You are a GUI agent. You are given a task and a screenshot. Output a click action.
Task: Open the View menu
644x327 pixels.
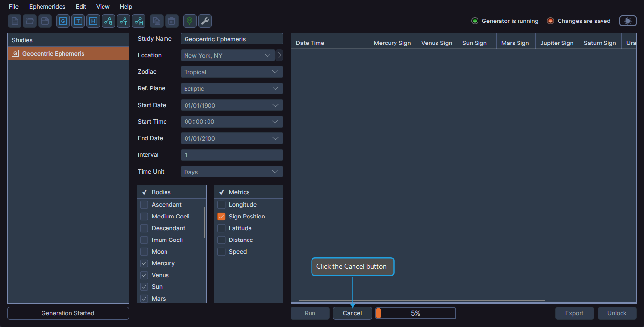tap(103, 6)
